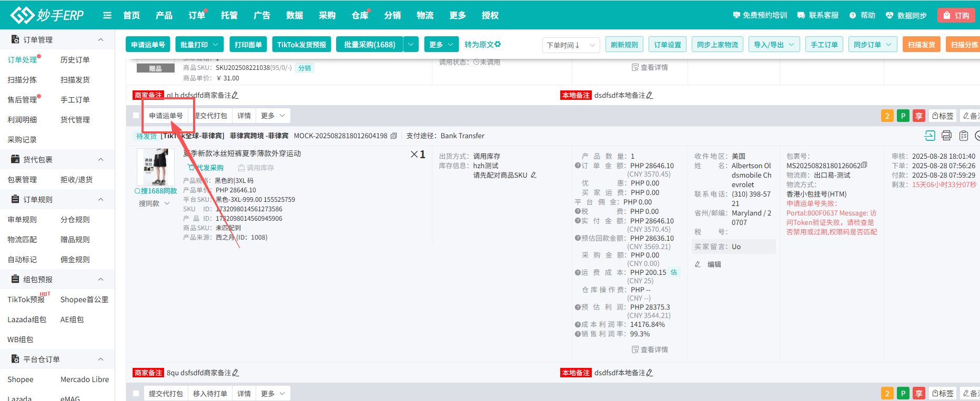
Task: Click the red '享' badge icon
Action: 918,116
